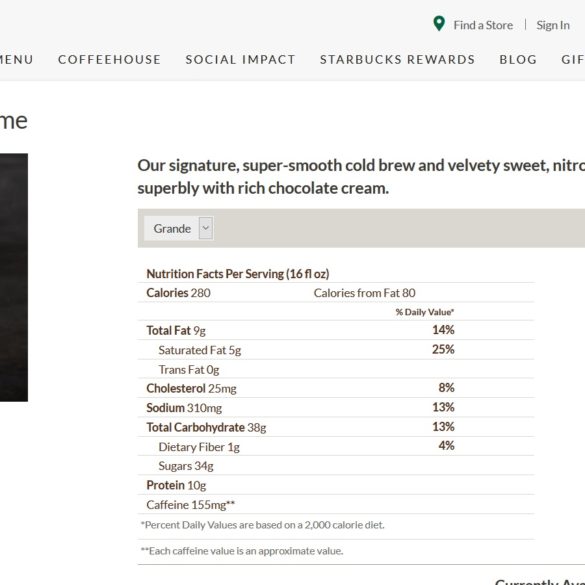Open the Blog menu item

(518, 60)
